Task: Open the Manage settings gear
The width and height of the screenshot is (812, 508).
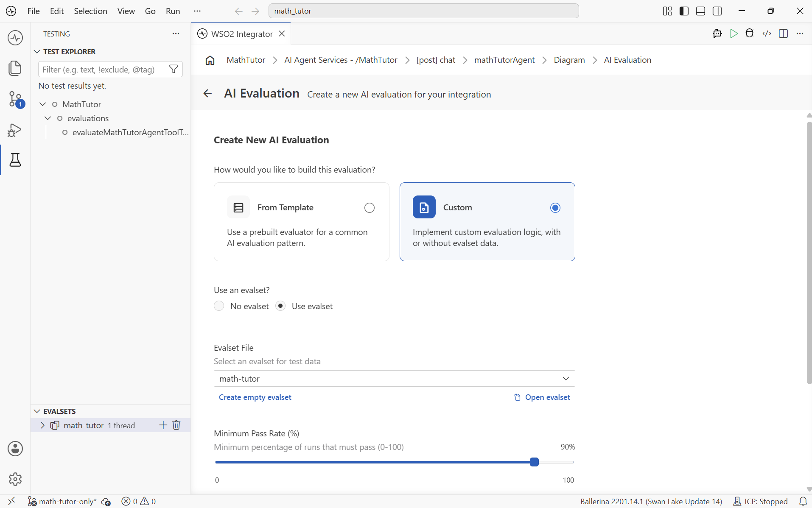Action: click(15, 479)
